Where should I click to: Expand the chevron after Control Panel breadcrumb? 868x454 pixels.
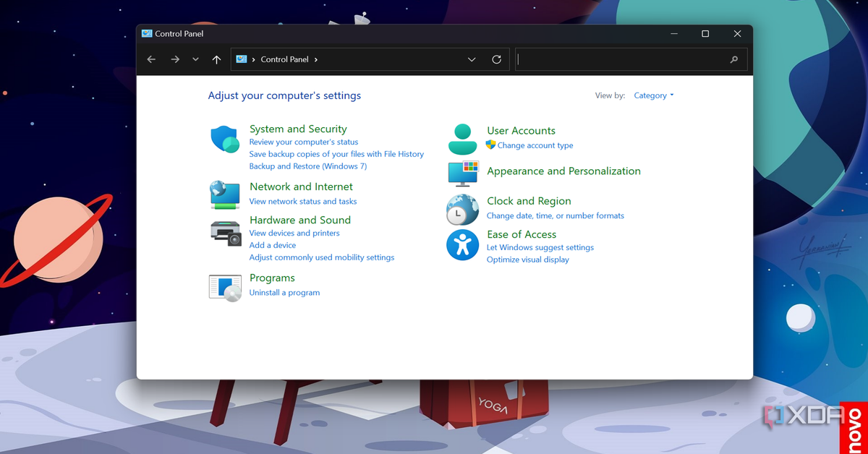tap(316, 59)
